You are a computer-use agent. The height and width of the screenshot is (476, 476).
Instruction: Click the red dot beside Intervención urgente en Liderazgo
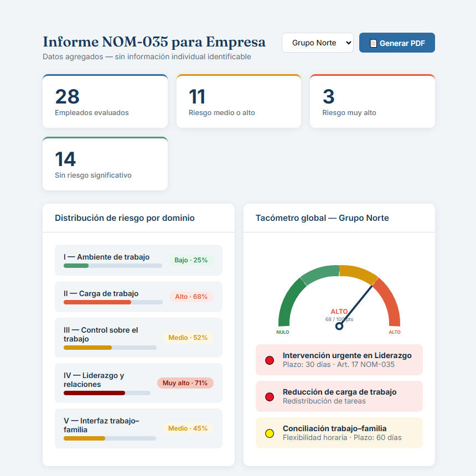[270, 360]
